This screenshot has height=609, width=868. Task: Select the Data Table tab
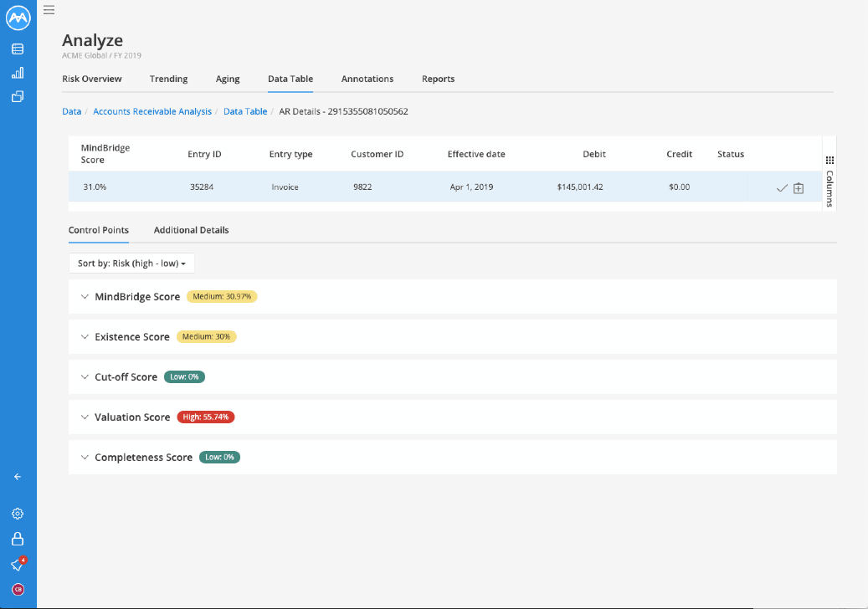(290, 79)
